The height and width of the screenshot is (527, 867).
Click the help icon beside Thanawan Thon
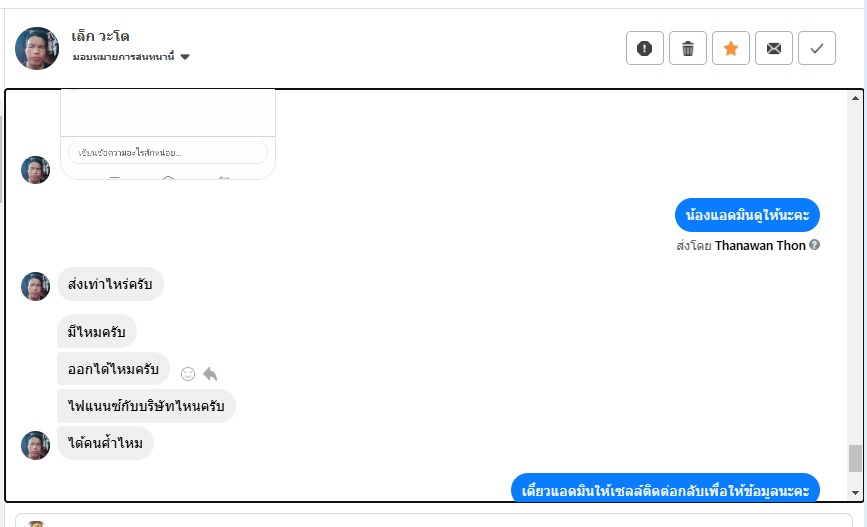click(814, 245)
